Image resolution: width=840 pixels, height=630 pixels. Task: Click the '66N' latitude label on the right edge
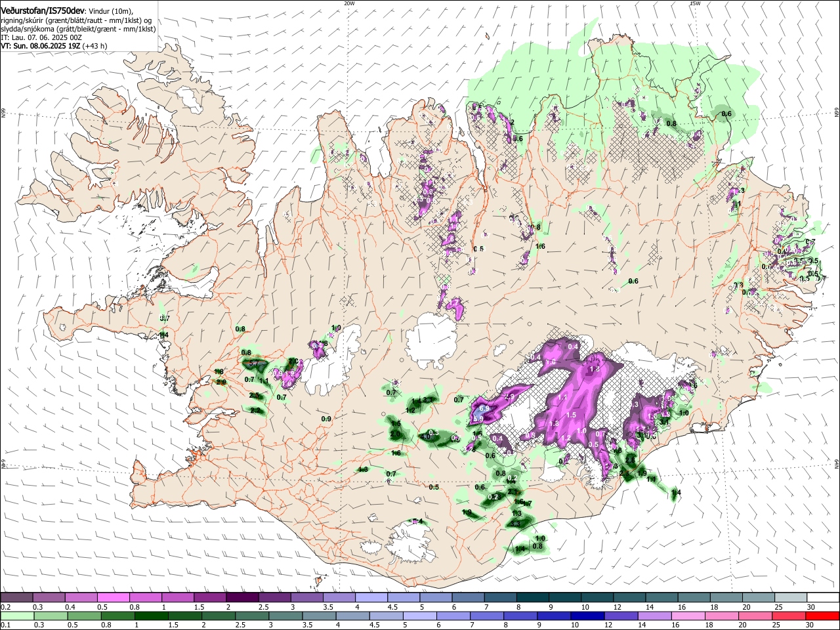(836, 113)
